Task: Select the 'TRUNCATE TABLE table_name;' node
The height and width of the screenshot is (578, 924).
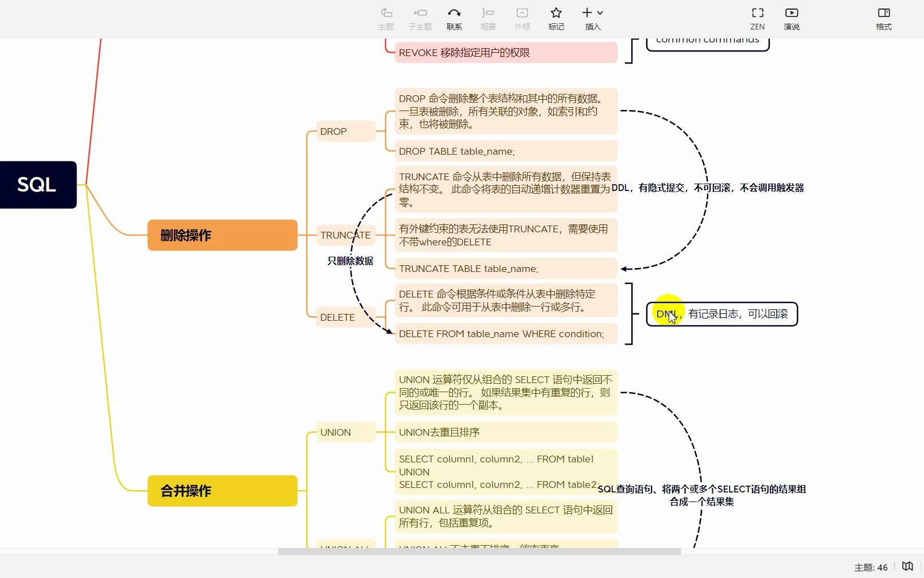Action: tap(506, 269)
